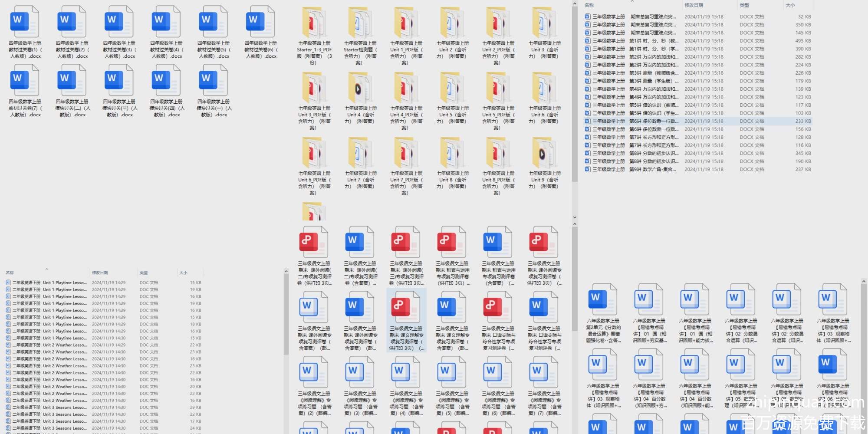
Task: Click scroll-down arrow of 七年级英语 folder pane
Action: pos(575,217)
